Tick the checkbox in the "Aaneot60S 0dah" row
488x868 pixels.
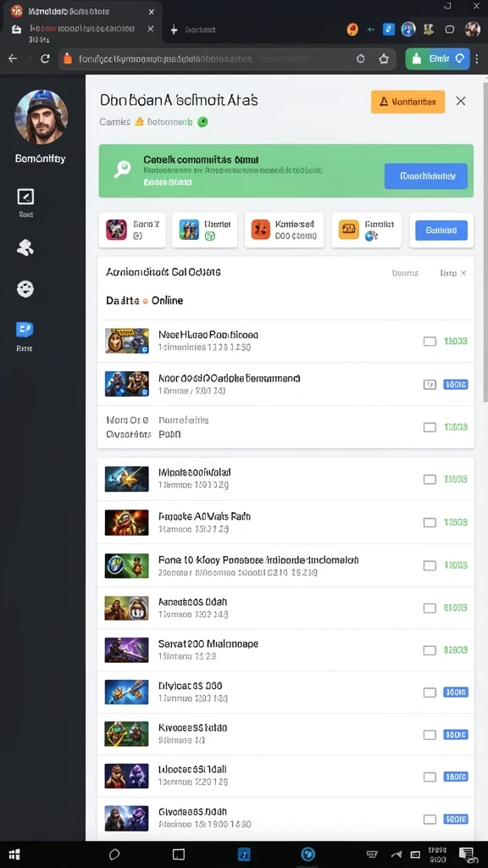430,608
